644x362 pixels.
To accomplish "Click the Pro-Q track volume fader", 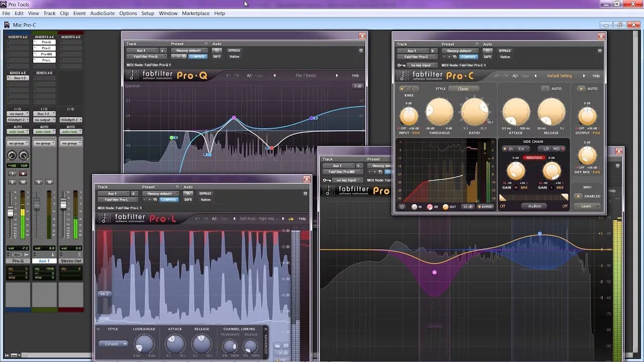I will 10,212.
